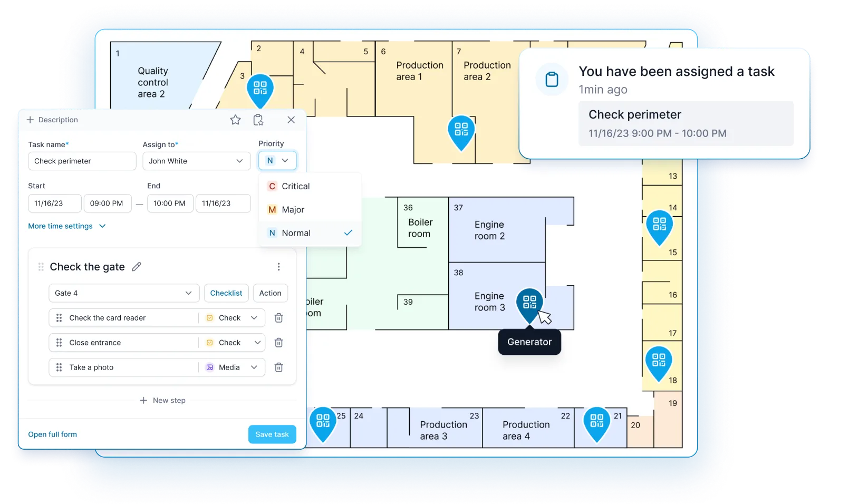868x504 pixels.
Task: Open the Assign to John White dropdown
Action: (x=196, y=161)
